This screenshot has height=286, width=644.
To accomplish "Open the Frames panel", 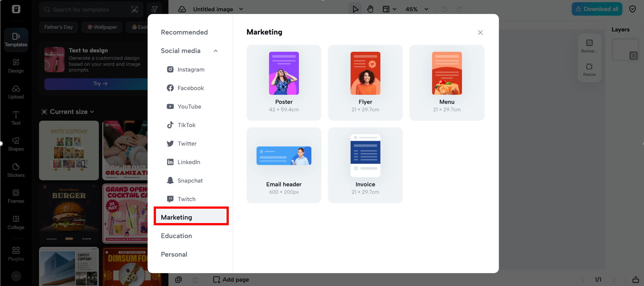I will (16, 196).
